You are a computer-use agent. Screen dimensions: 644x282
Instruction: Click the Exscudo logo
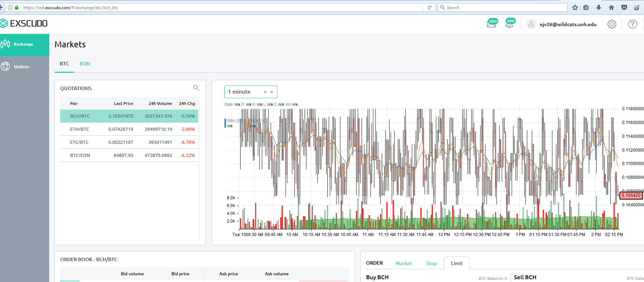(x=24, y=24)
